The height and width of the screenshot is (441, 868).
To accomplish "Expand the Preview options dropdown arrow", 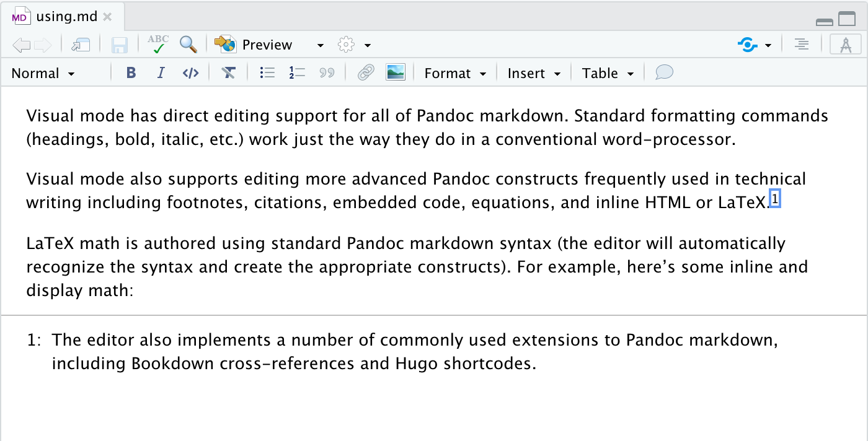I will pos(320,45).
